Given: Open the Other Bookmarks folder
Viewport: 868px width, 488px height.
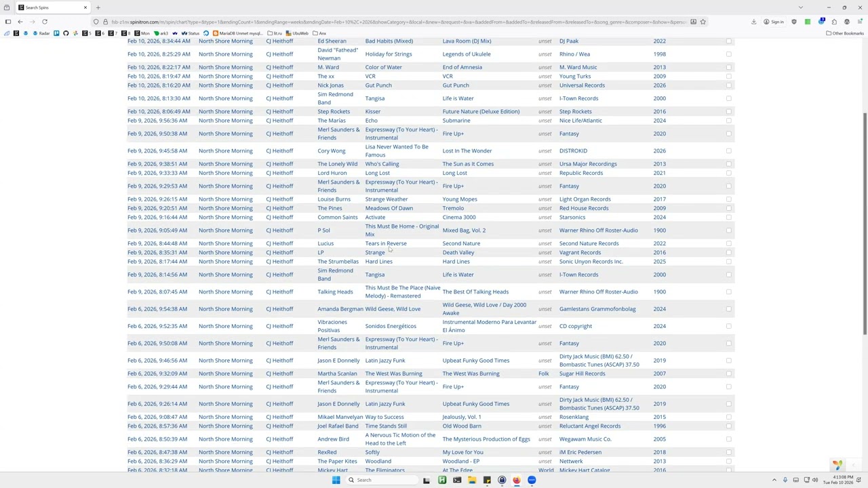Looking at the screenshot, I should pos(846,33).
